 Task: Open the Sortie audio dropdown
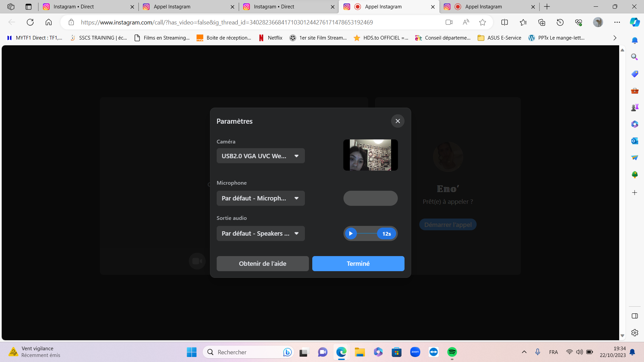tap(261, 233)
